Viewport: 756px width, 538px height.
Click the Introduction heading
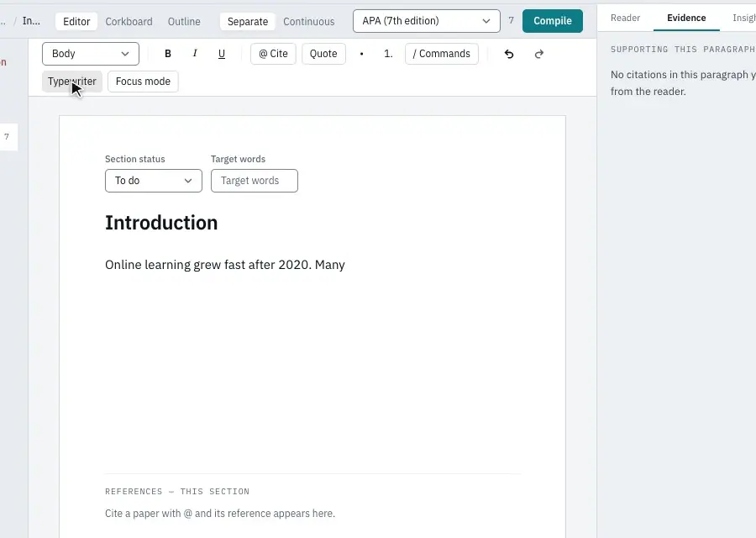click(x=161, y=223)
